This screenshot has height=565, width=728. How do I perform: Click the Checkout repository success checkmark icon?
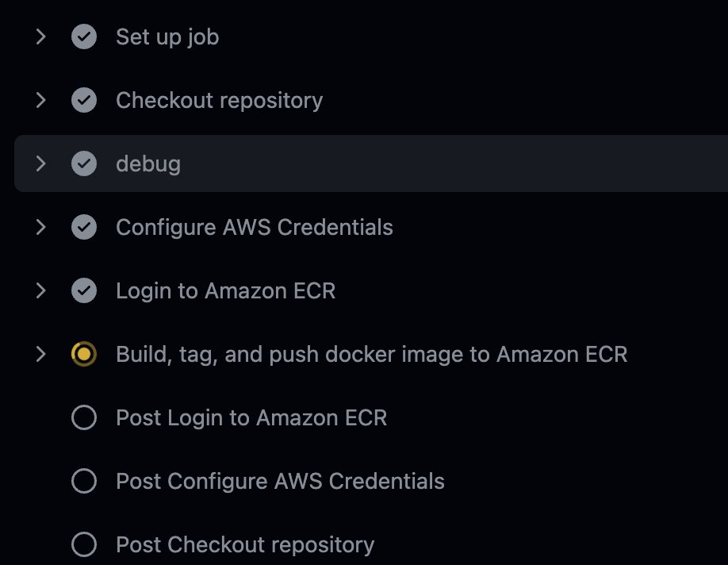pyautogui.click(x=84, y=100)
